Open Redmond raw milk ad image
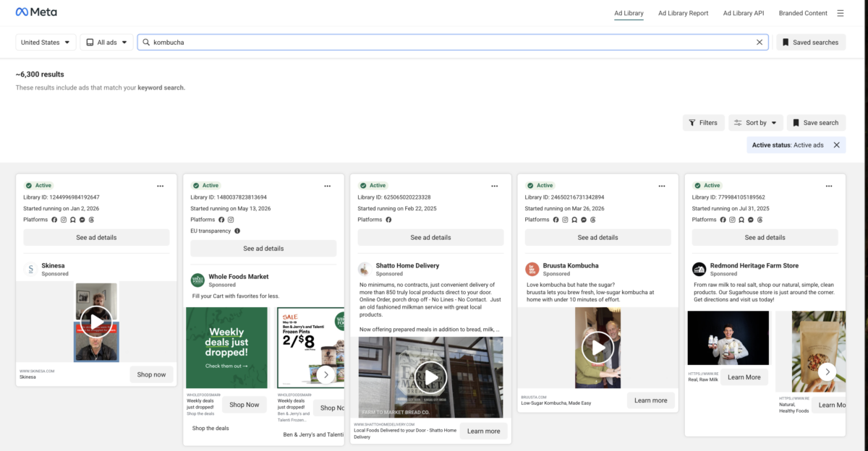This screenshot has height=451, width=868. [728, 339]
